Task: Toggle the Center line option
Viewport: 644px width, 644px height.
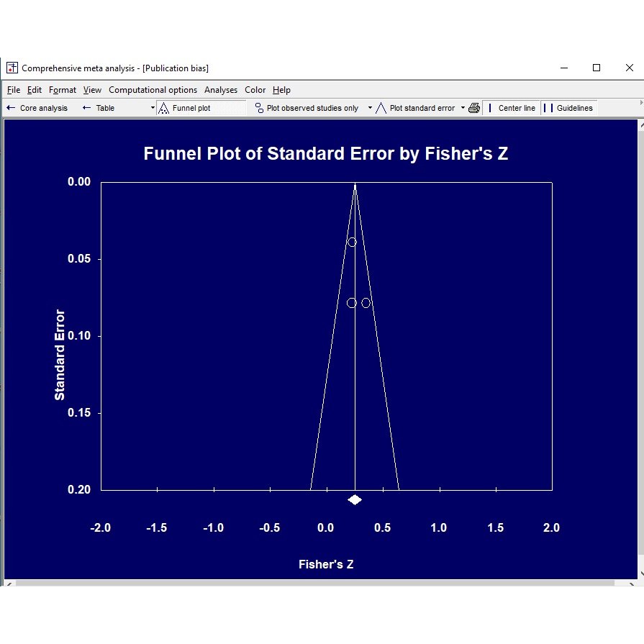Action: pyautogui.click(x=512, y=108)
